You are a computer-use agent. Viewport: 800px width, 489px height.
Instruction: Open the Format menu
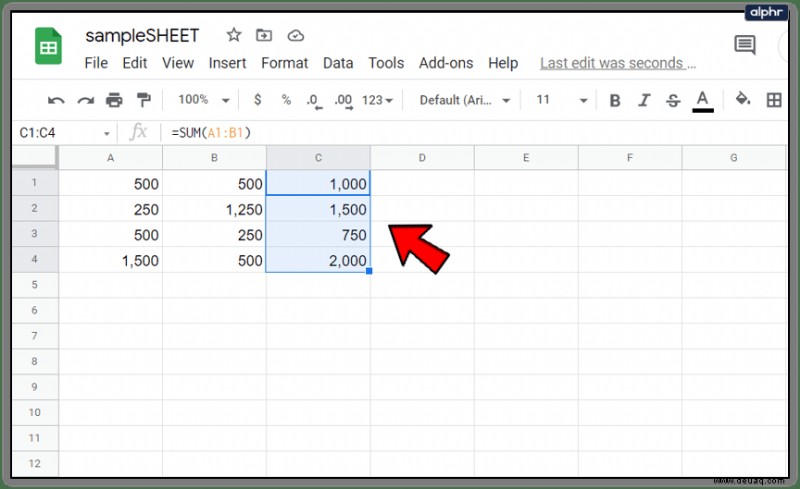[285, 63]
